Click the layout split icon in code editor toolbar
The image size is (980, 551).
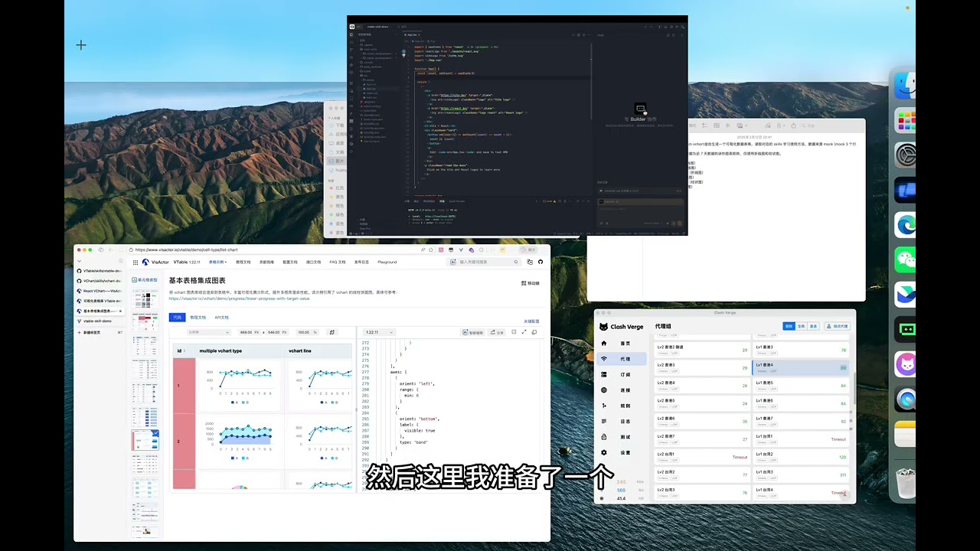coord(514,332)
